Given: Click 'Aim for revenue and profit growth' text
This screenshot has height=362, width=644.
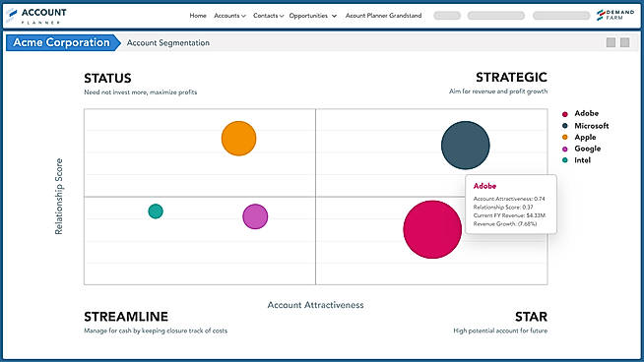Looking at the screenshot, I should [x=498, y=91].
